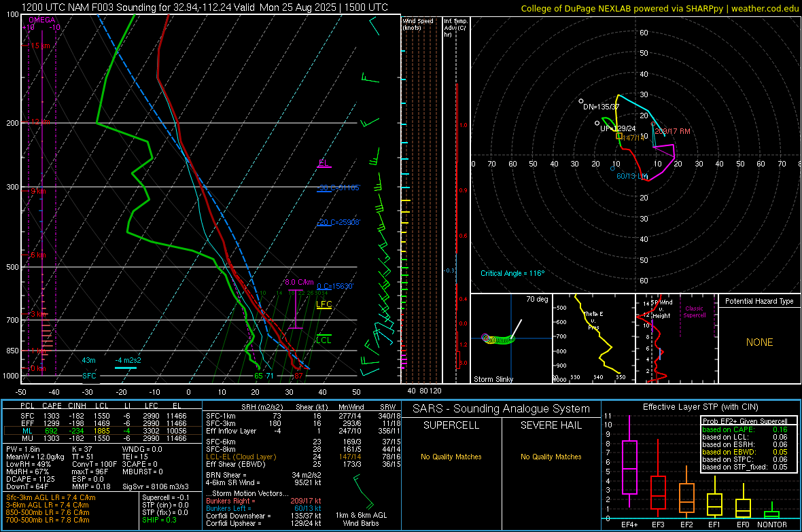802x532 pixels.
Task: Select the 15 km height marker
Action: [x=40, y=46]
